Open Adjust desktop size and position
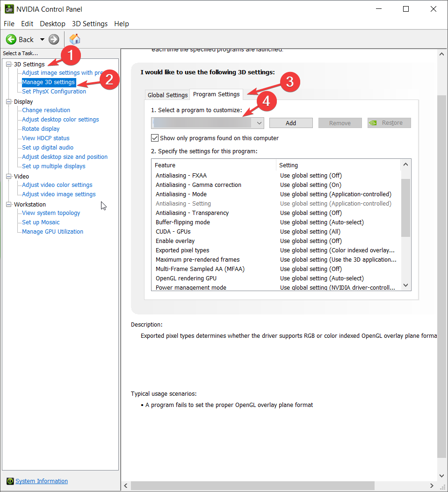The image size is (448, 492). click(x=65, y=157)
